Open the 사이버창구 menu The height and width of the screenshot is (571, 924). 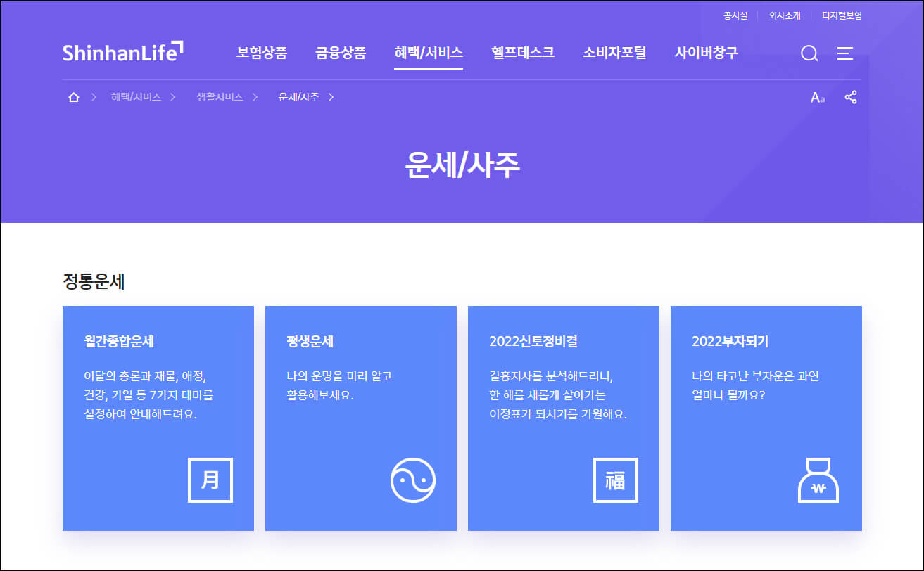coord(707,53)
